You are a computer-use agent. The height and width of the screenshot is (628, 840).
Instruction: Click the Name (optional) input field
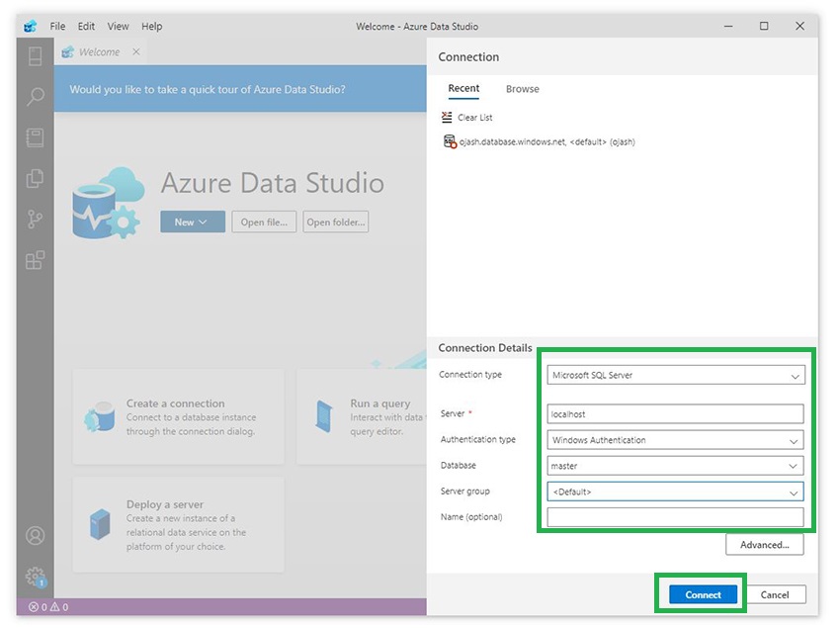pos(675,517)
